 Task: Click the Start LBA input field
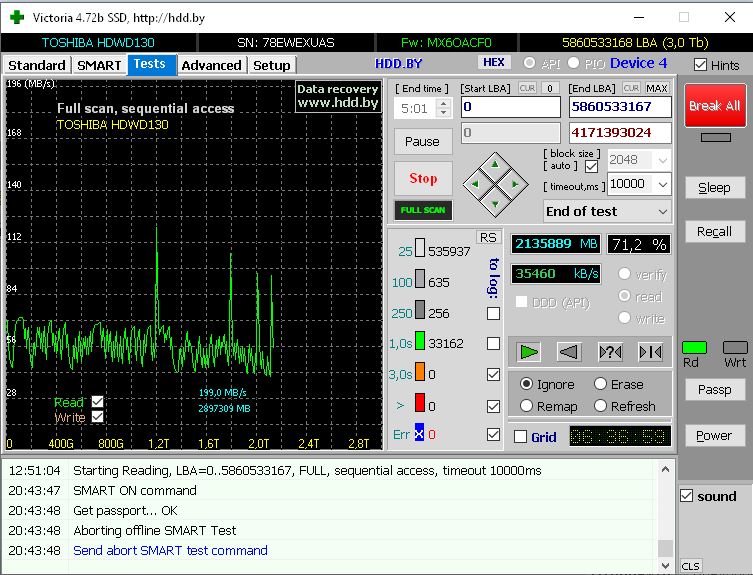coord(510,107)
